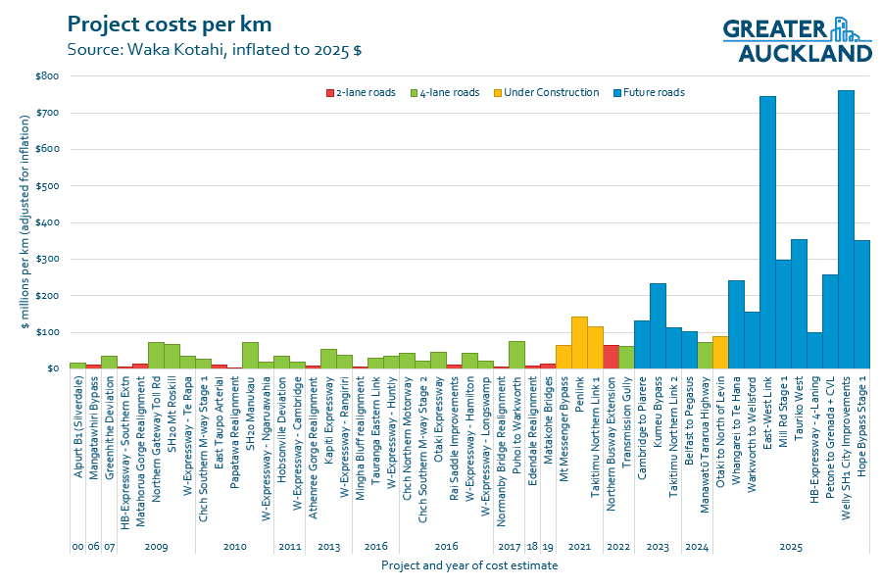Select the Penlink orange bar
Screen dimensions: 882x588
(579, 343)
